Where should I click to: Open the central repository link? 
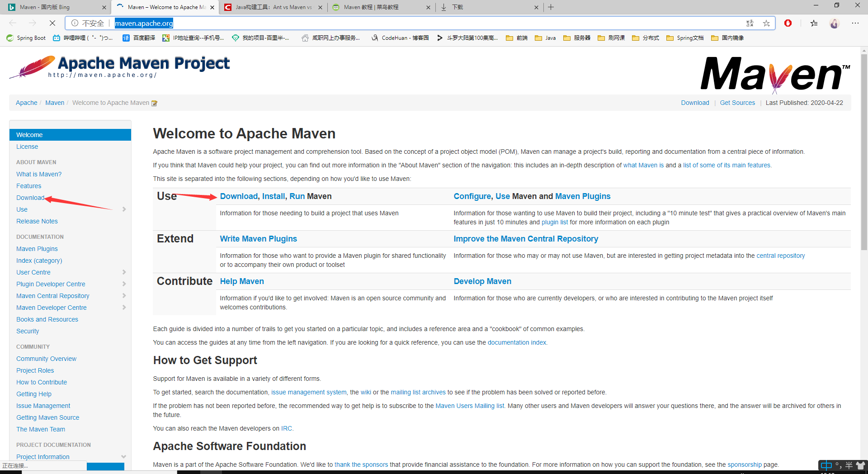781,256
